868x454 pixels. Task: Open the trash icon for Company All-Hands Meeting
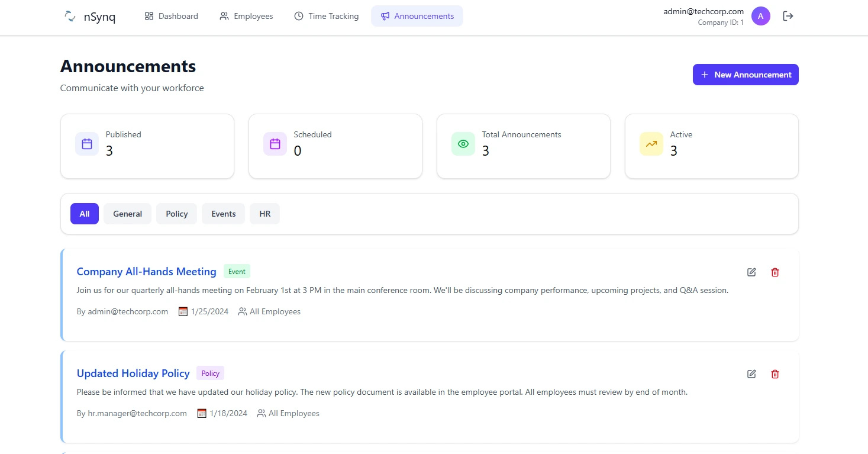pos(775,272)
